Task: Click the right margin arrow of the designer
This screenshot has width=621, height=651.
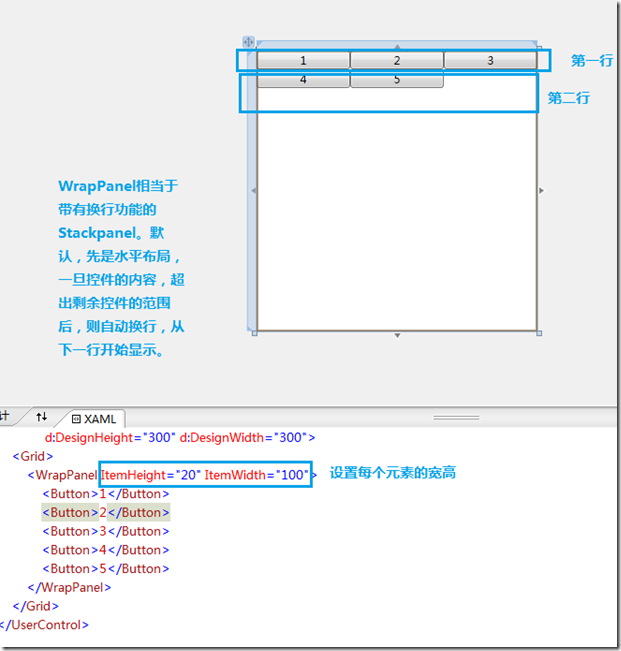Action: (x=541, y=191)
